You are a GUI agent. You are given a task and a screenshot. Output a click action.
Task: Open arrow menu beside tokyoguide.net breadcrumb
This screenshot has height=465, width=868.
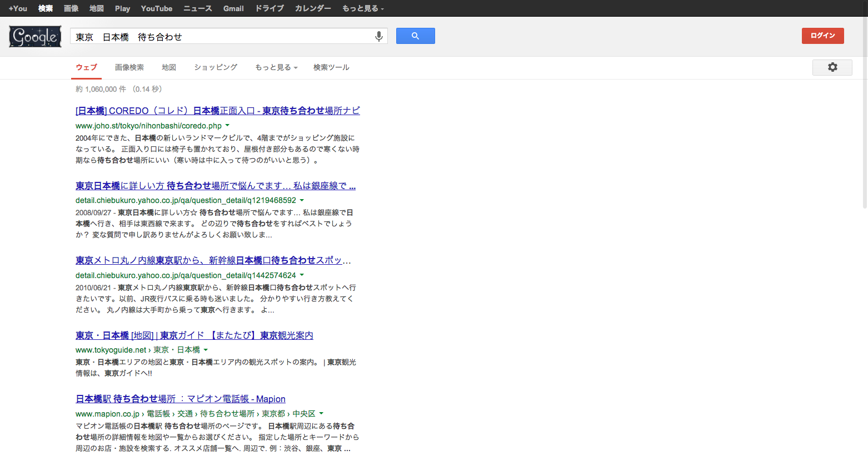click(x=206, y=350)
